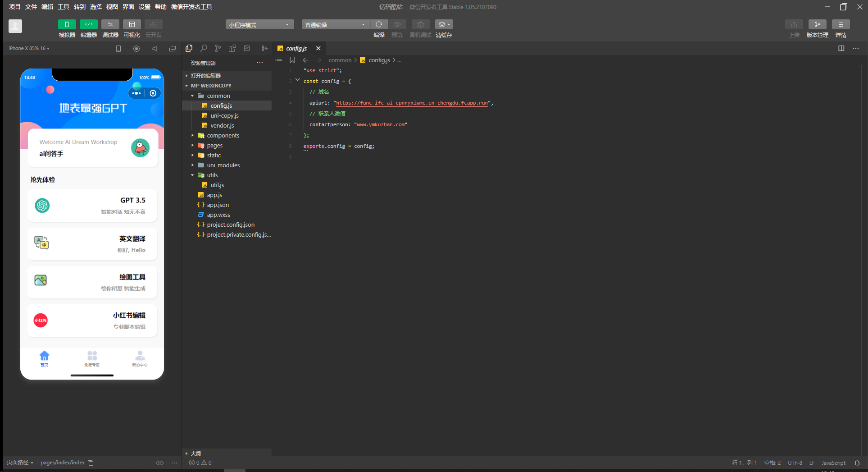The height and width of the screenshot is (472, 868).
Task: Toggle the Simulator panel button
Action: pos(67,25)
